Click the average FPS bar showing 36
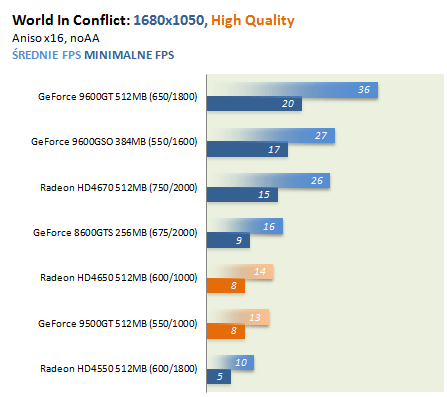Image resolution: width=447 pixels, height=397 pixels. coord(292,90)
